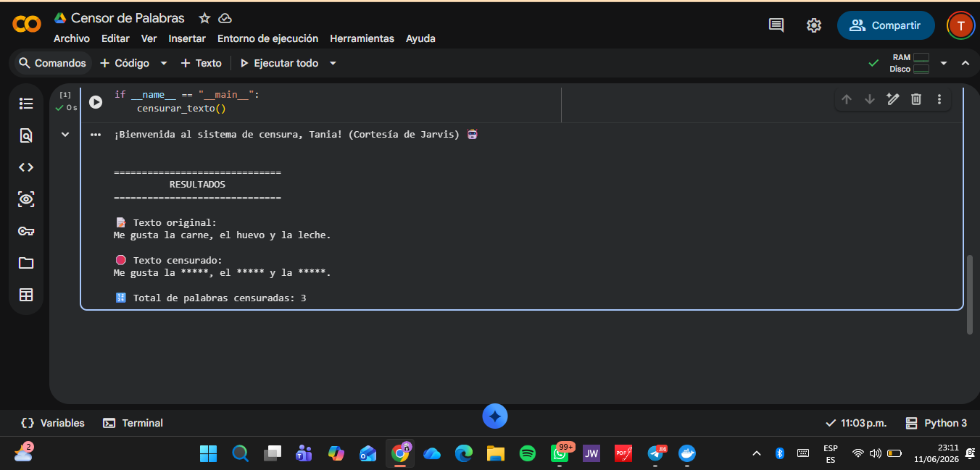
Task: Open the Comandos search
Action: coord(52,63)
